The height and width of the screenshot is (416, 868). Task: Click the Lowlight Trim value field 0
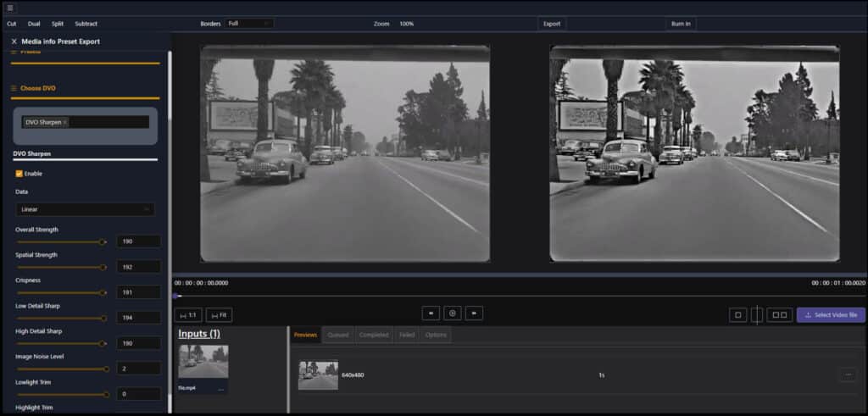(138, 394)
